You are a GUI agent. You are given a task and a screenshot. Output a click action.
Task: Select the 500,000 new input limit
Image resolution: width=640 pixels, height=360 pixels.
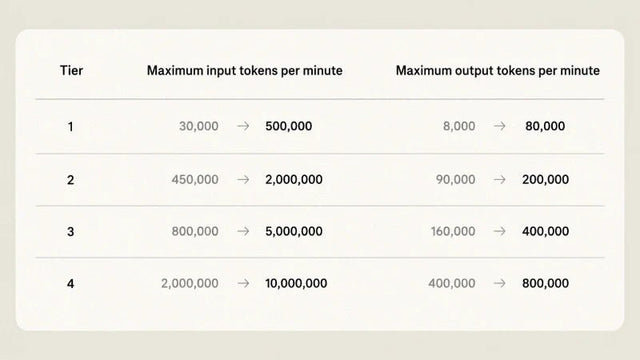click(x=289, y=126)
